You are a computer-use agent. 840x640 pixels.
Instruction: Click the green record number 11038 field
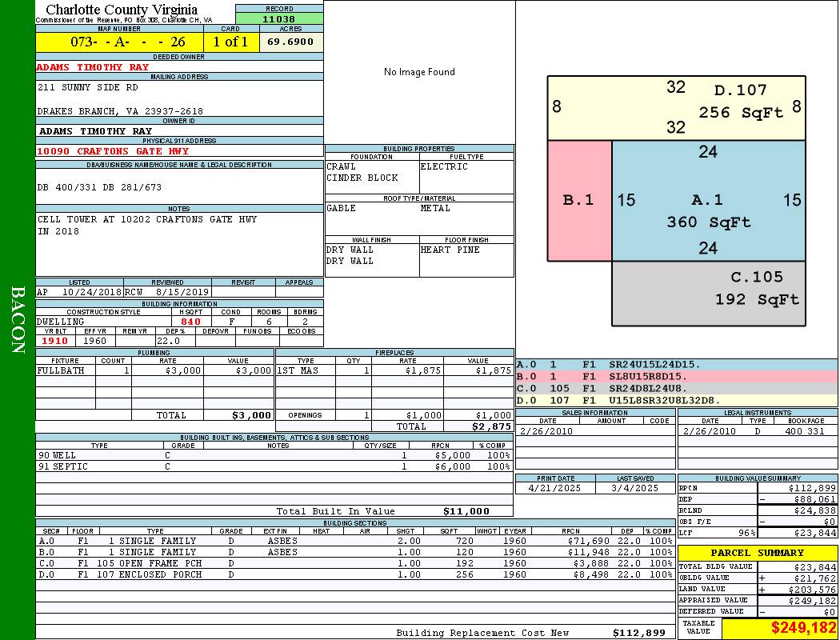pyautogui.click(x=279, y=18)
